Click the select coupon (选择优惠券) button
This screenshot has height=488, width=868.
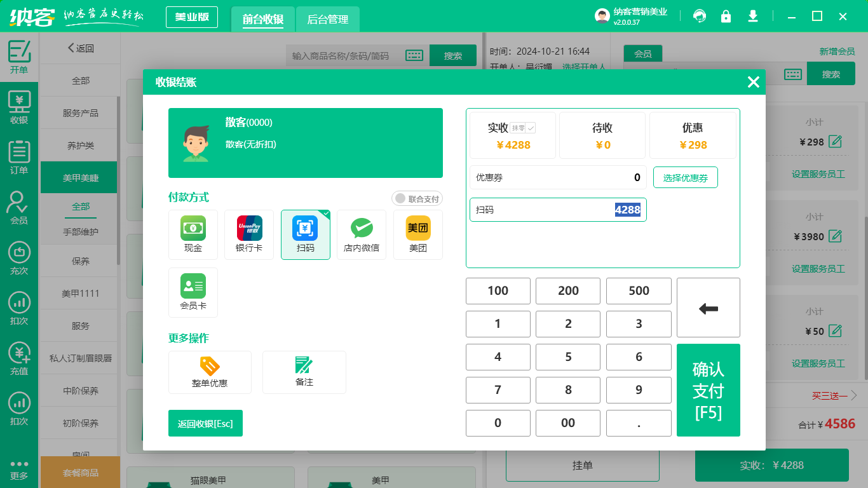[685, 178]
